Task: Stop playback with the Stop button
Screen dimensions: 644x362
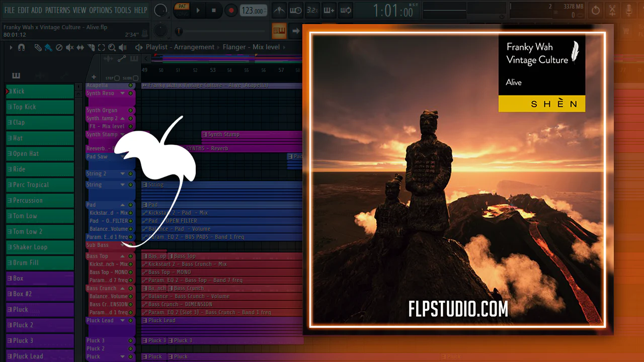Action: point(214,10)
